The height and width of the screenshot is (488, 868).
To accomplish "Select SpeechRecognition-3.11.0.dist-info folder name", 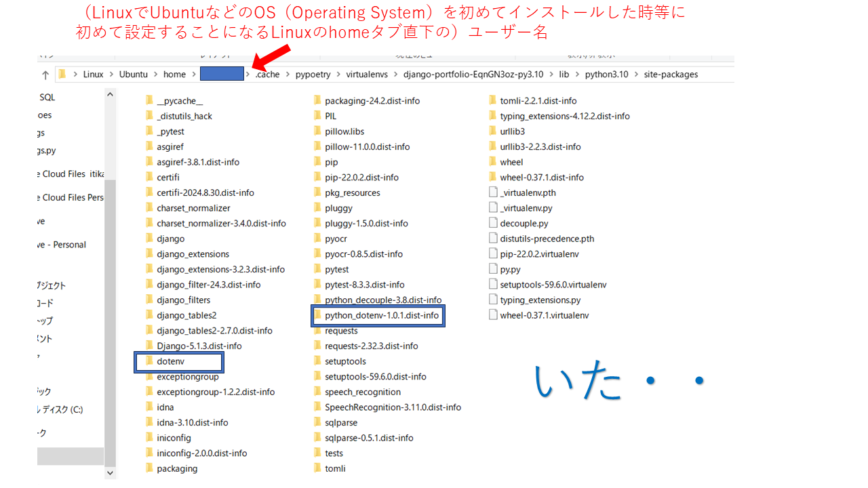I will pos(393,407).
